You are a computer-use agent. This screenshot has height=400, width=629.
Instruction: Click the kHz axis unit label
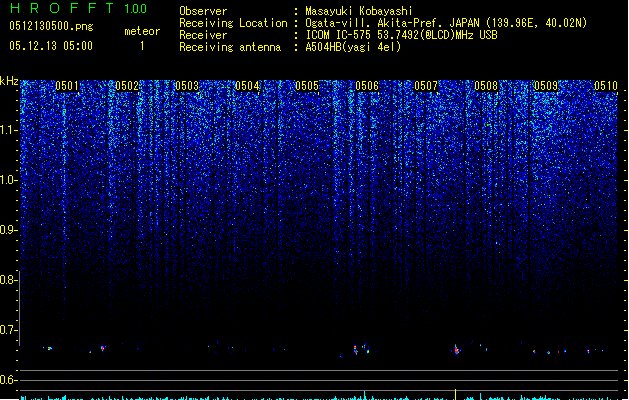[x=9, y=81]
